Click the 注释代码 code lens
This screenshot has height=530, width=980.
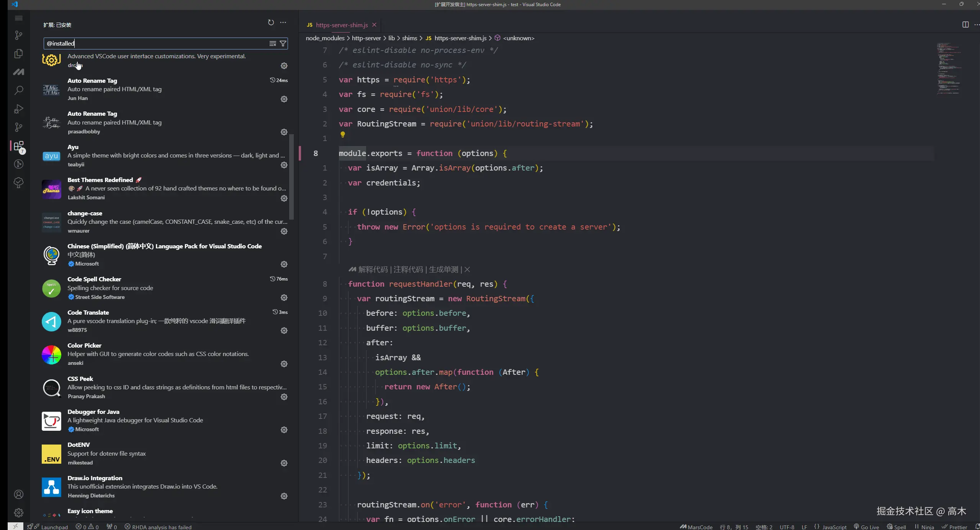tap(408, 269)
